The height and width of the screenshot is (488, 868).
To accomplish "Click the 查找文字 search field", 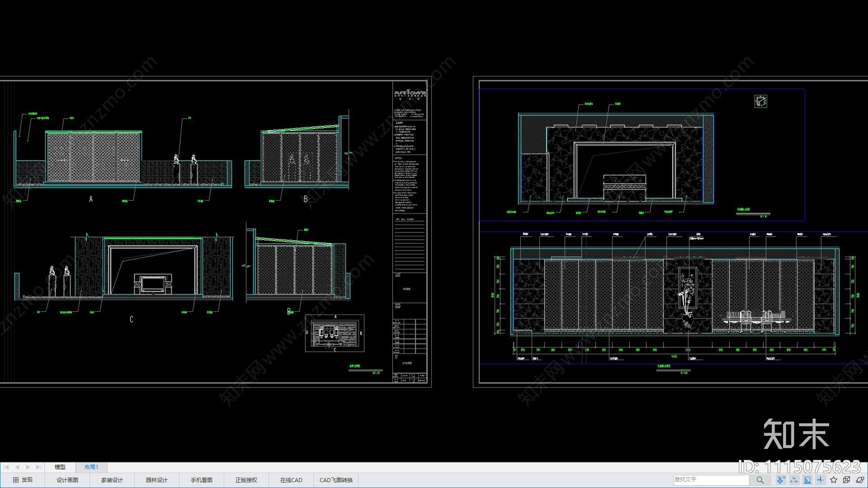I will coord(711,480).
